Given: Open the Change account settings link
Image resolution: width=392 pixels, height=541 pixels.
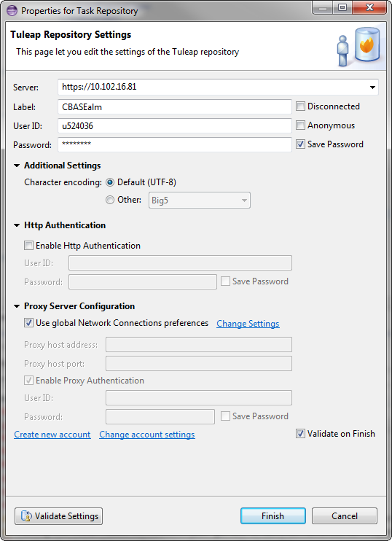Looking at the screenshot, I should point(147,435).
